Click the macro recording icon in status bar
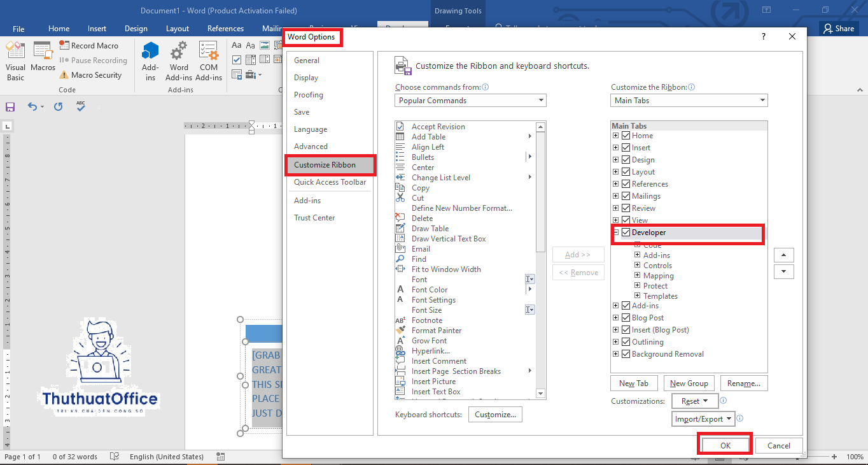This screenshot has width=868, height=465. point(220,457)
